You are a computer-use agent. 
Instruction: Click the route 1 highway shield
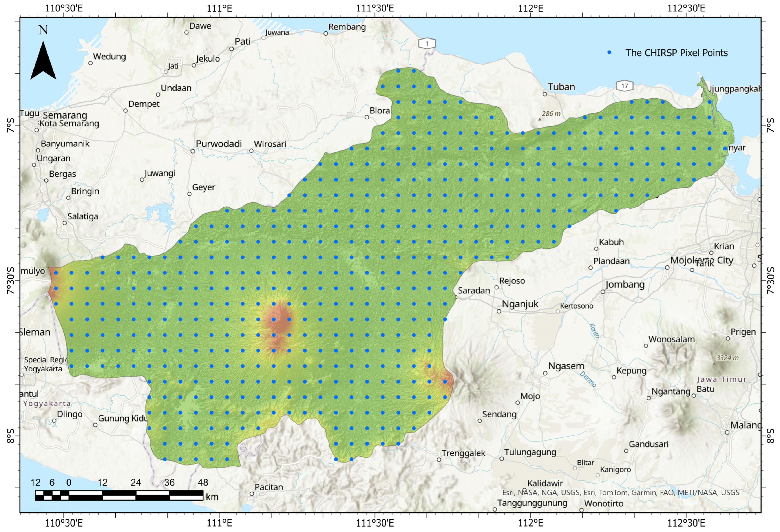coord(427,44)
